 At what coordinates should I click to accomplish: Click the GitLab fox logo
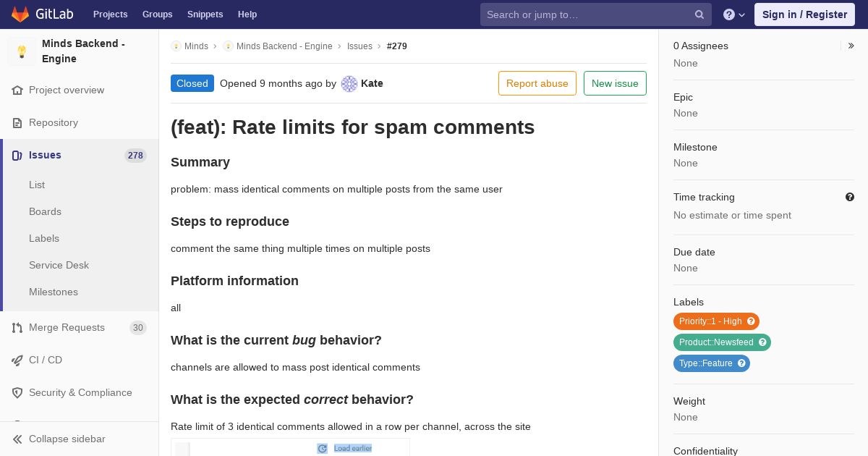click(x=20, y=14)
